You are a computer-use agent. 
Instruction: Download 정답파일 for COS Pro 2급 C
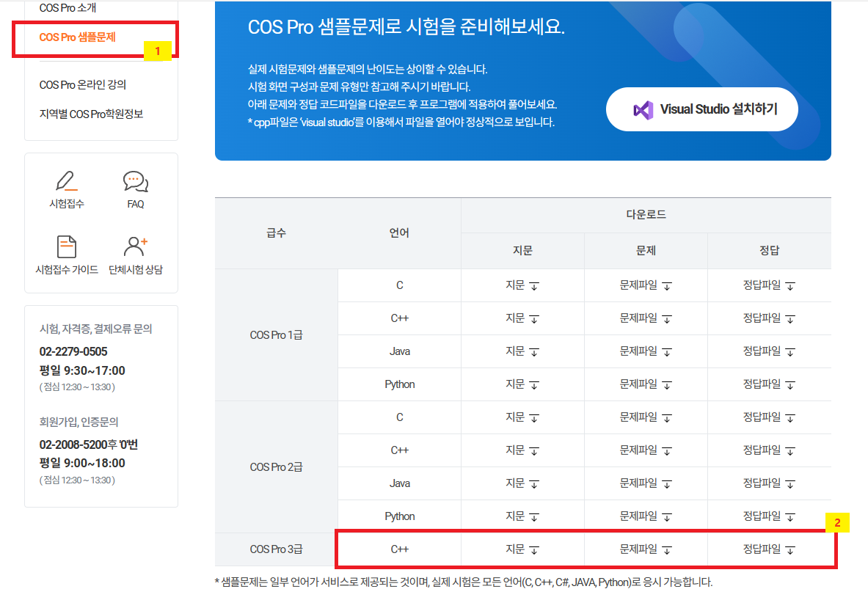pos(769,417)
